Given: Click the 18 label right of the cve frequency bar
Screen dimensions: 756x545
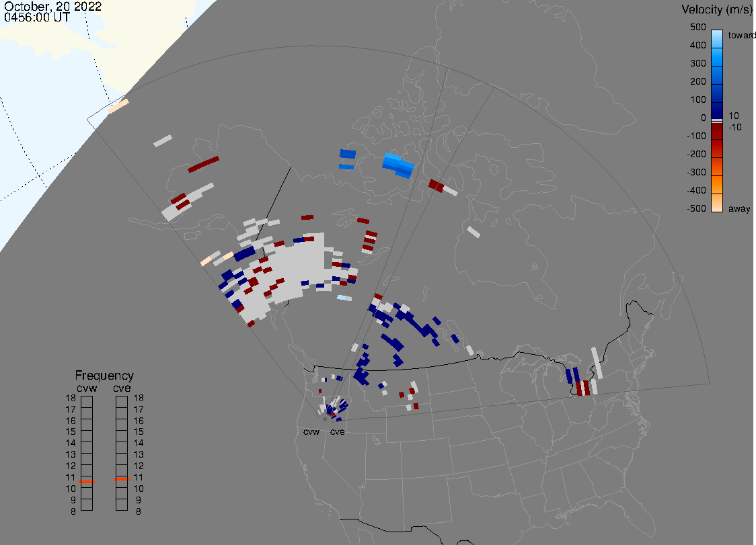Looking at the screenshot, I should [139, 398].
